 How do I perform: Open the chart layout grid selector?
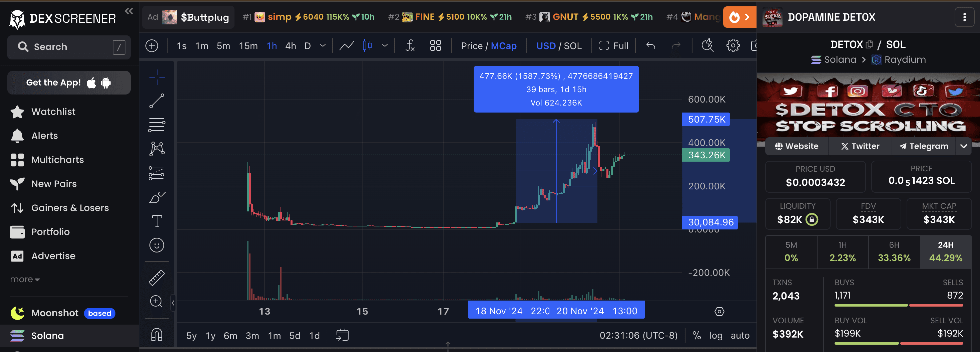(435, 46)
